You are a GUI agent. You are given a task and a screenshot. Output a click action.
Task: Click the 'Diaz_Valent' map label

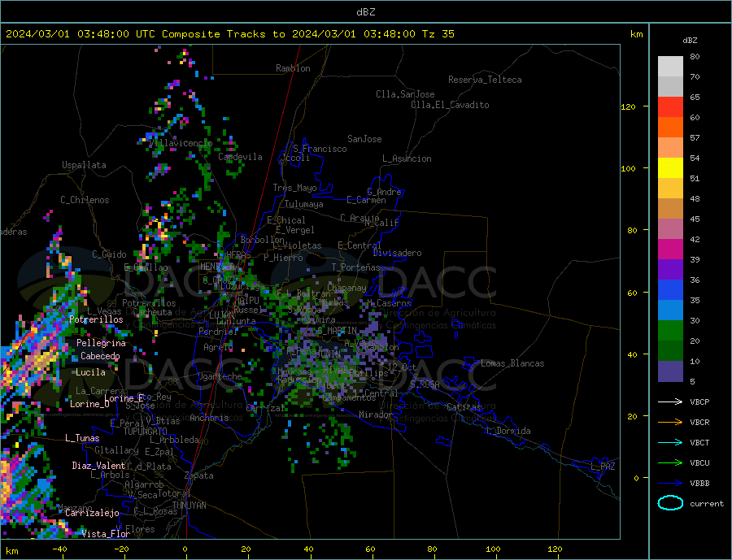click(98, 466)
